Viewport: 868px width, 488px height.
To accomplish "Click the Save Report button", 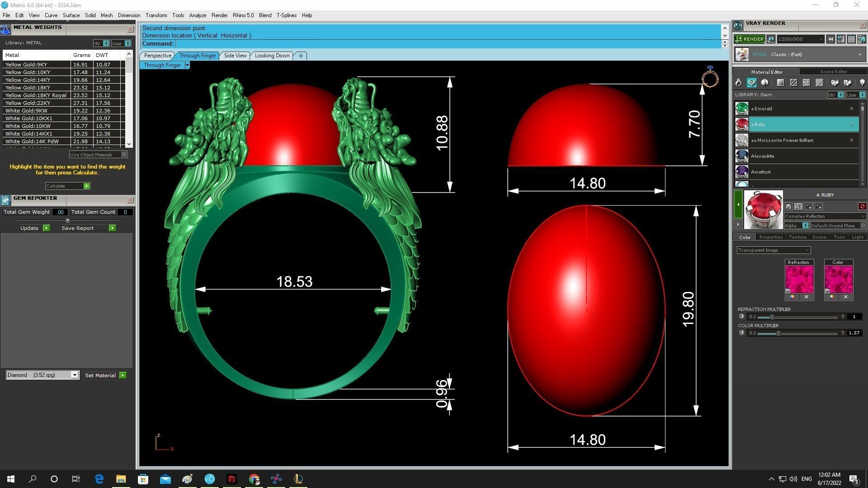I will pyautogui.click(x=88, y=228).
